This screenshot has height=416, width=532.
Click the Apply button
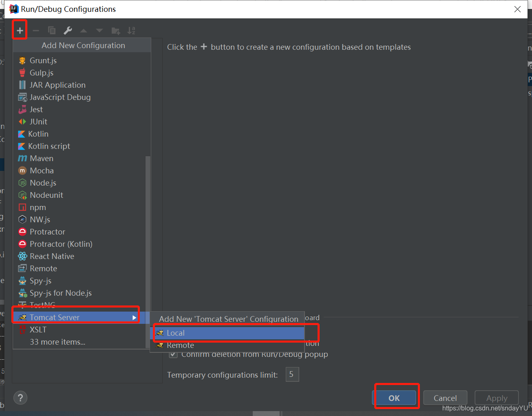coord(497,398)
